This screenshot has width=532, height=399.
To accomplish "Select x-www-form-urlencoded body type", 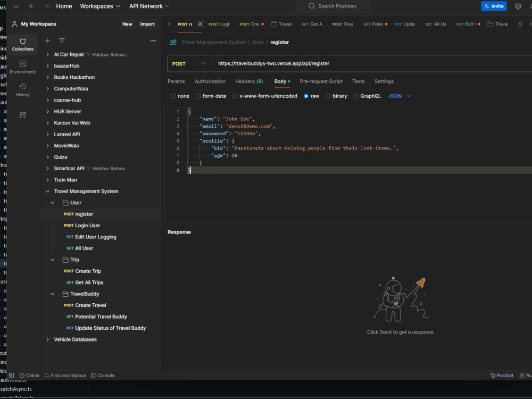I will [235, 96].
